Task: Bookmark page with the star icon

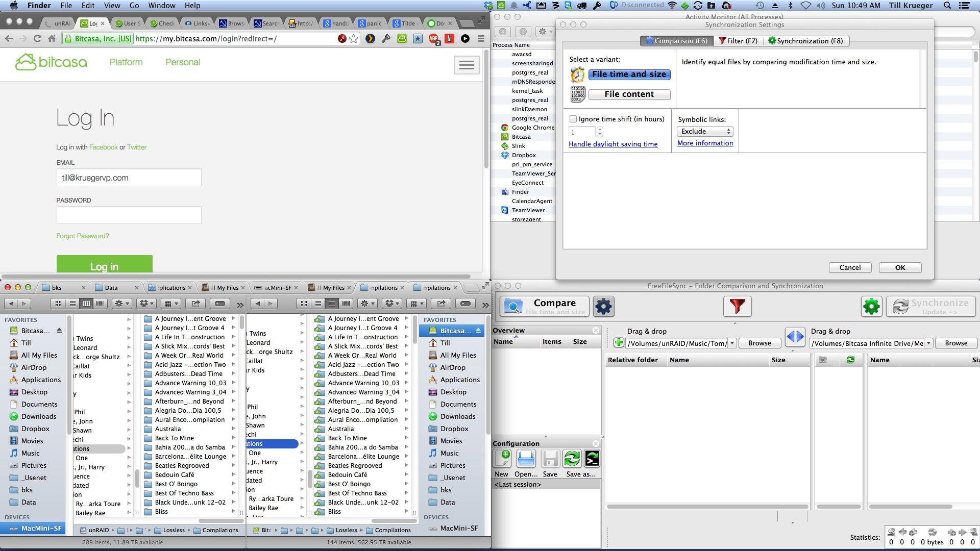Action: point(354,38)
